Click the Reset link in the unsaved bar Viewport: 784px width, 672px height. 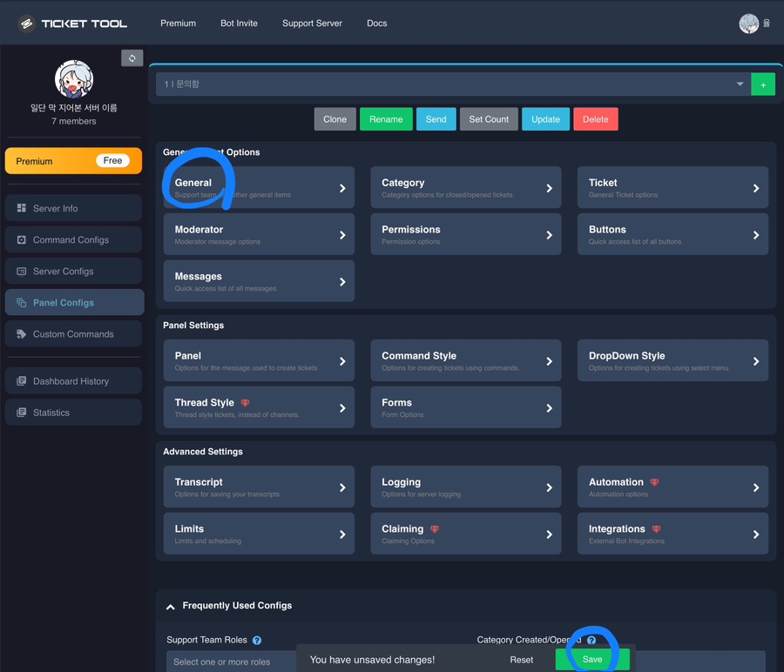522,660
